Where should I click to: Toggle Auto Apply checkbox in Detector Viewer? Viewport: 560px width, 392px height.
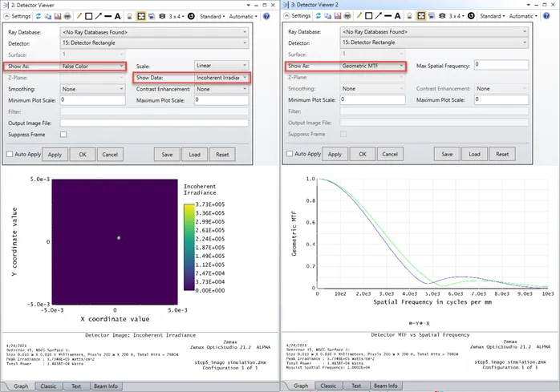coord(9,153)
